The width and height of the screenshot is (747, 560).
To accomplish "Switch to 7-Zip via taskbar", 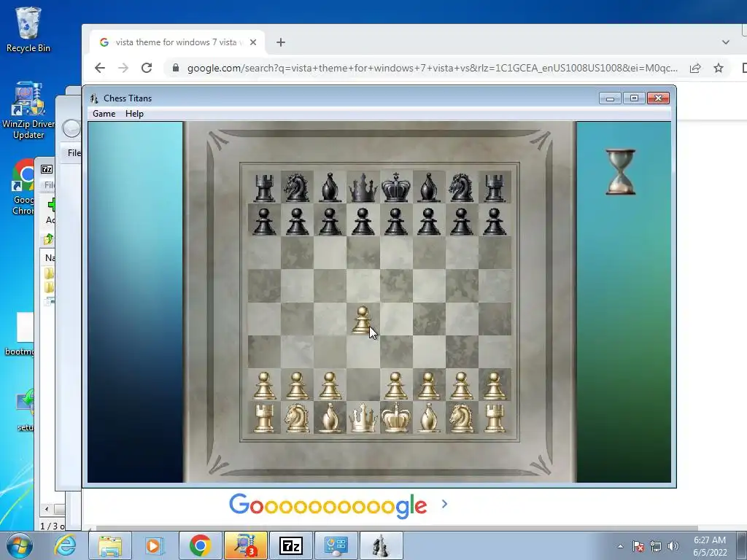I will click(x=290, y=545).
